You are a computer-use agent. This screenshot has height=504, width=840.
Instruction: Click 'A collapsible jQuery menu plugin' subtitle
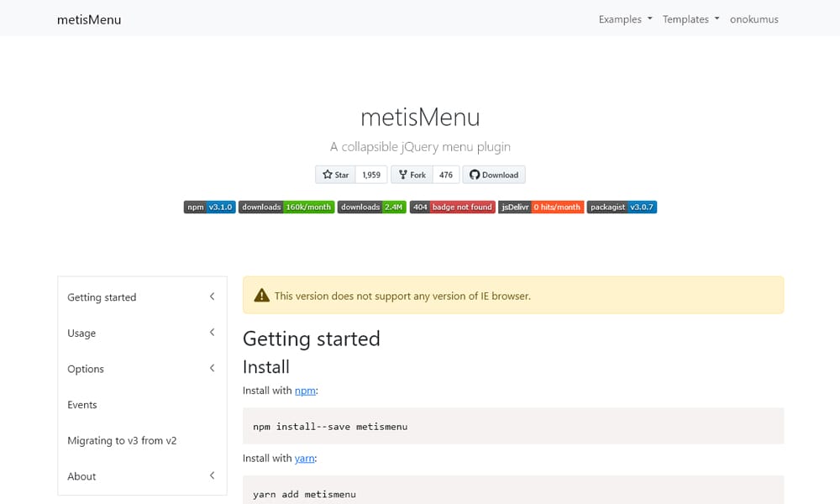420,147
